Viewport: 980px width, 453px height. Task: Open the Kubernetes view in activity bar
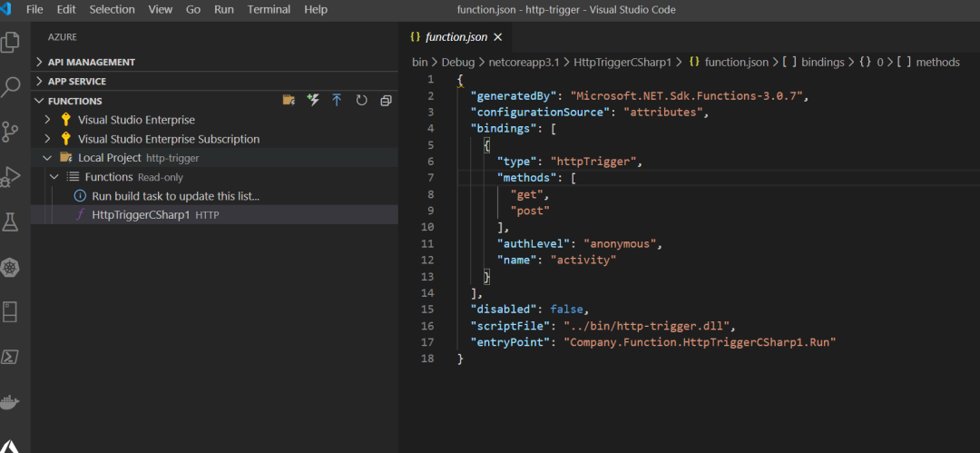pos(10,267)
